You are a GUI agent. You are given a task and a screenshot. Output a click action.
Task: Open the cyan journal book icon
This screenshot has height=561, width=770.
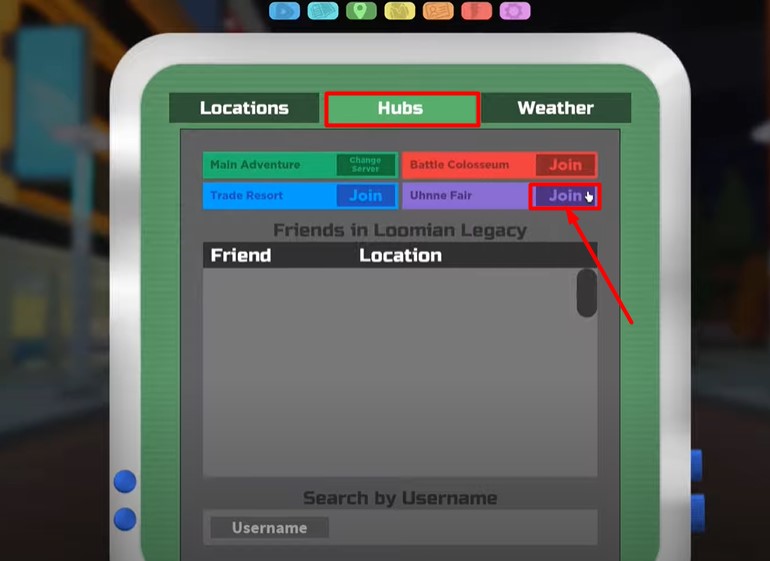pos(323,11)
